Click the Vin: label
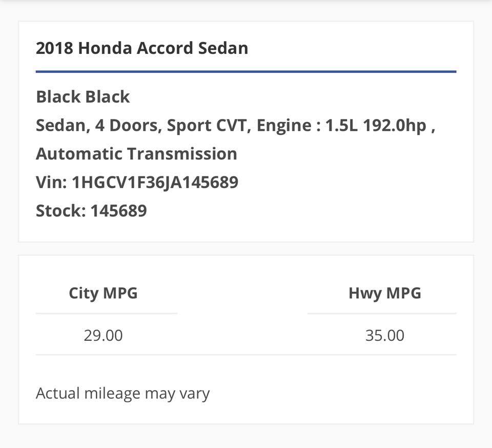 click(51, 182)
